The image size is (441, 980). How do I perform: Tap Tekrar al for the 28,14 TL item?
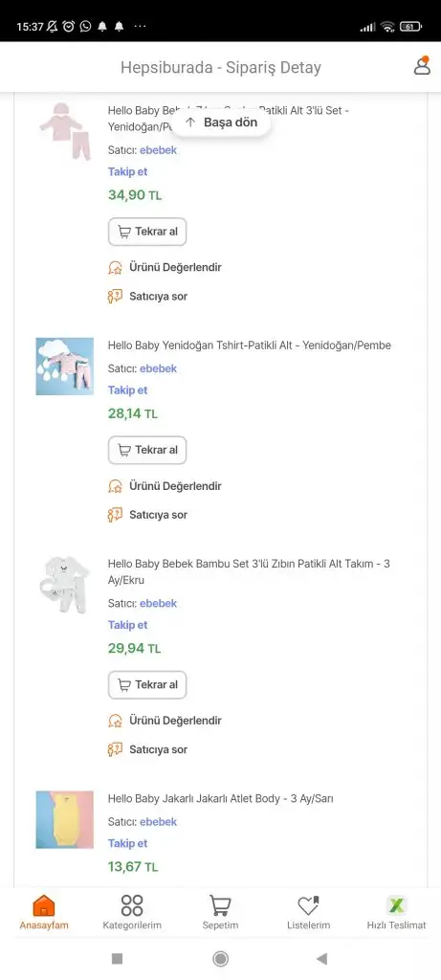pos(147,450)
